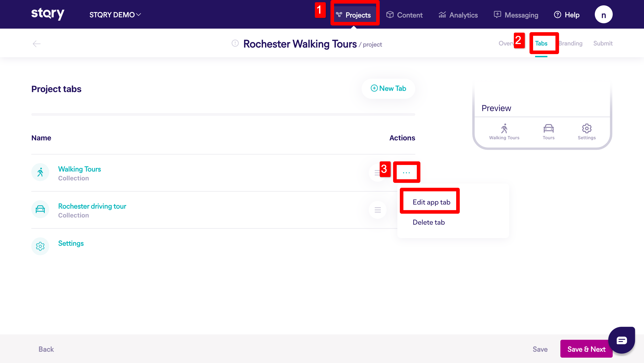
Task: Select Settings gear in phone preview
Action: click(587, 129)
